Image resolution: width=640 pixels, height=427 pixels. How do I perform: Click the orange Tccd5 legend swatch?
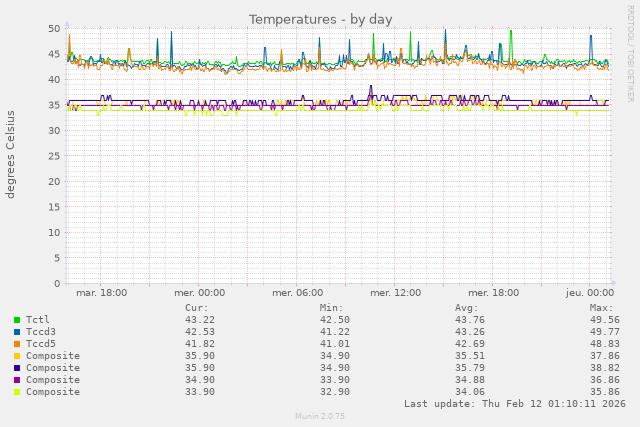(x=17, y=344)
